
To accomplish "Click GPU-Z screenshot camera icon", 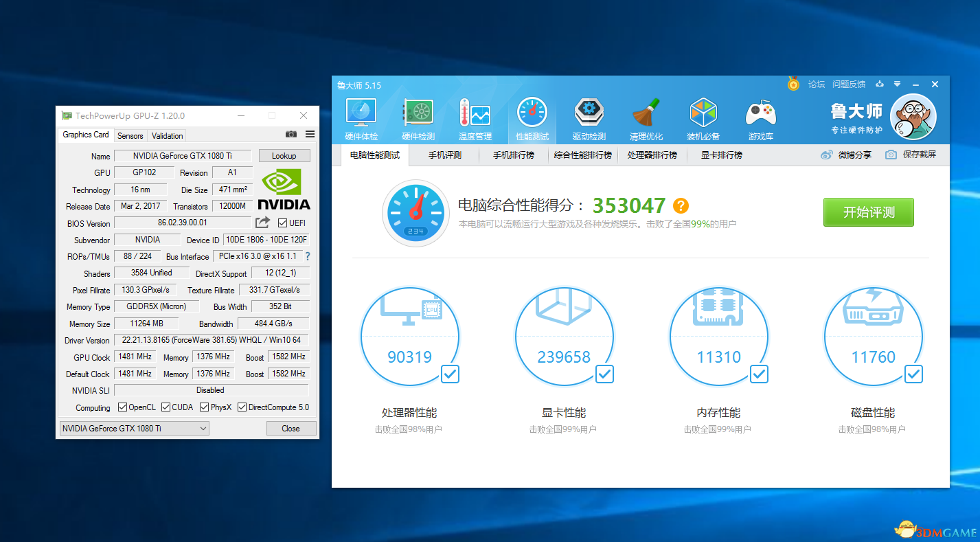I will click(291, 134).
